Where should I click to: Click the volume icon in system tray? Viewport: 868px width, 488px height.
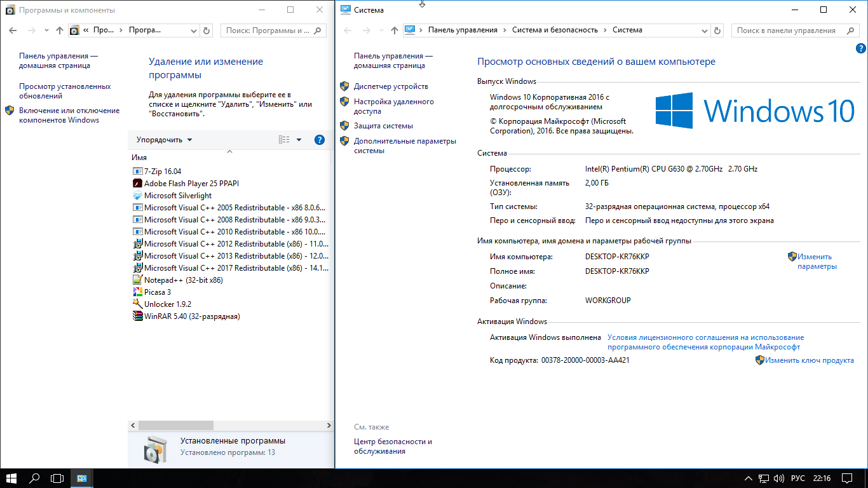pos(778,478)
